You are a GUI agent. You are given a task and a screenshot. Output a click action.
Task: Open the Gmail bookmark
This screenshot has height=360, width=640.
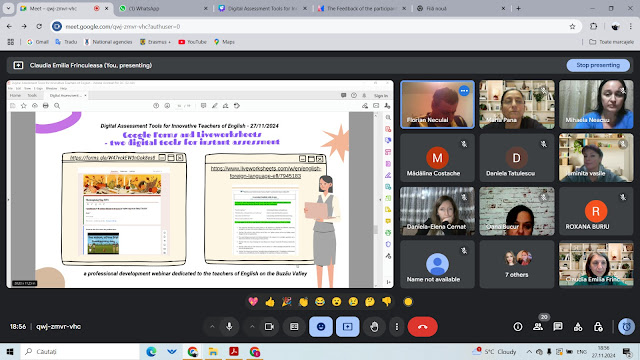point(38,42)
